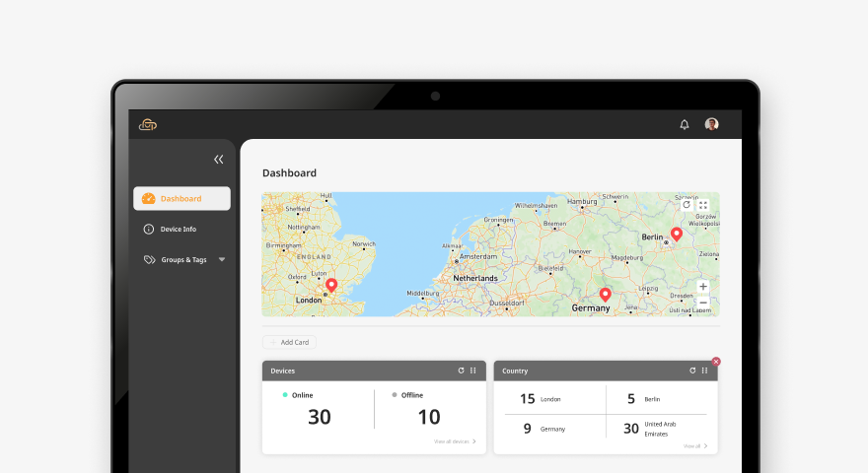
Task: Click the Add Card button
Action: [x=289, y=342]
